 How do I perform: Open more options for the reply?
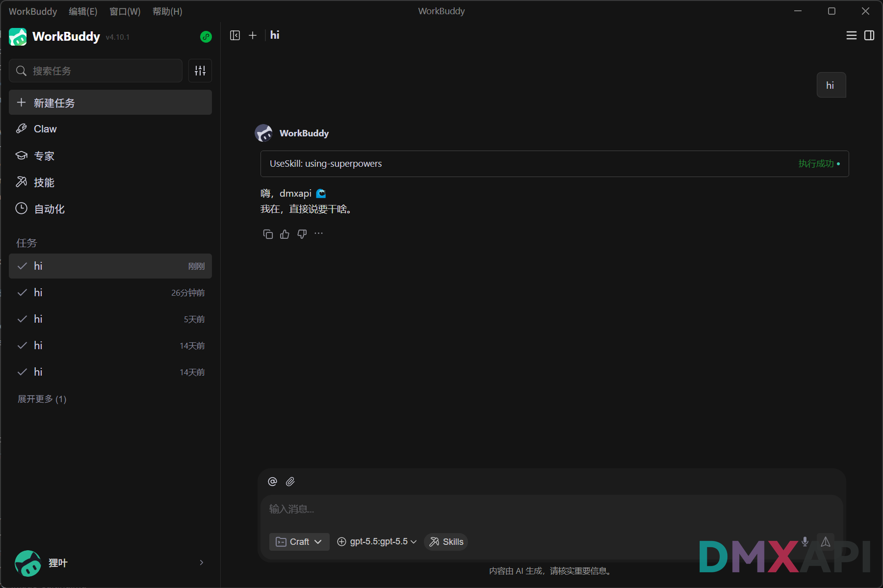(319, 233)
